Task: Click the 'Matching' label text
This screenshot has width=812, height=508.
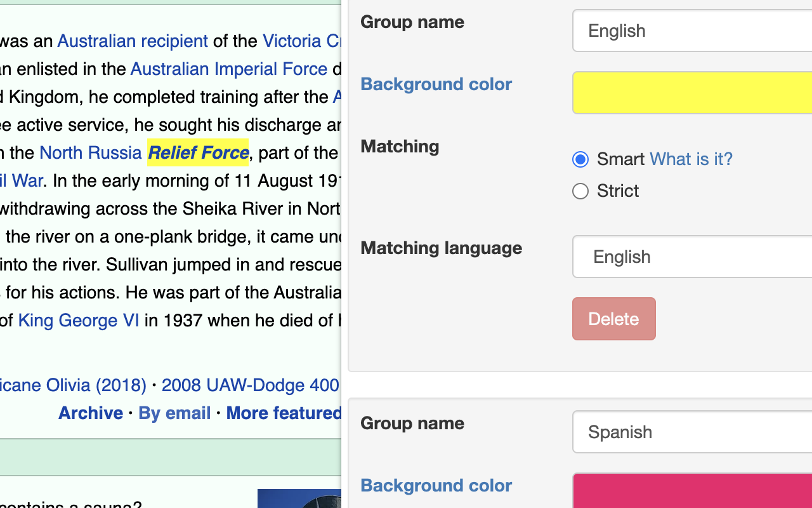Action: (400, 146)
